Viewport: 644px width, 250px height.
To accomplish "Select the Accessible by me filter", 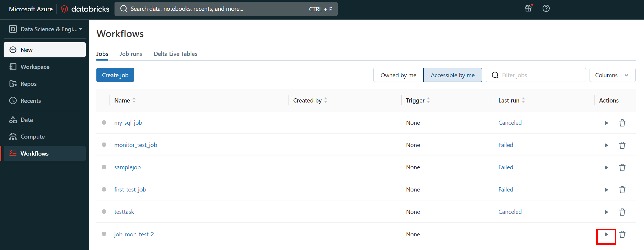I will pos(452,75).
